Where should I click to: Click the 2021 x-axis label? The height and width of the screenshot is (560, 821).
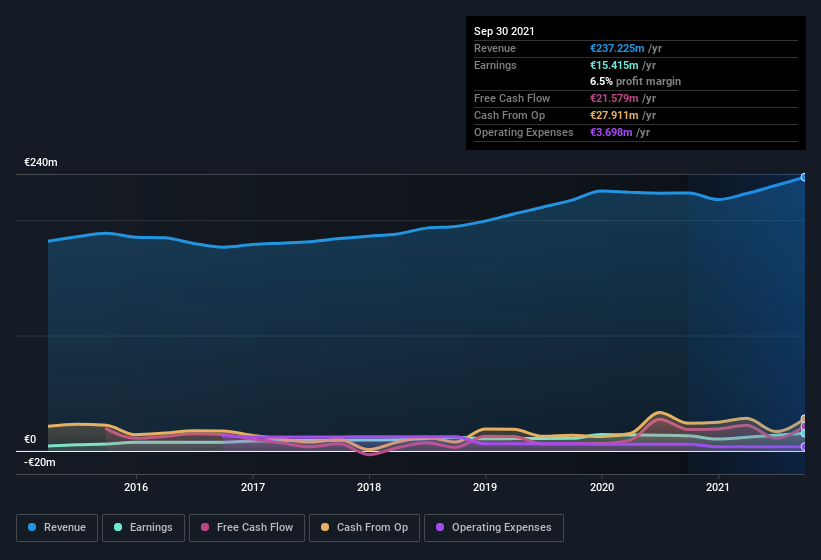717,487
